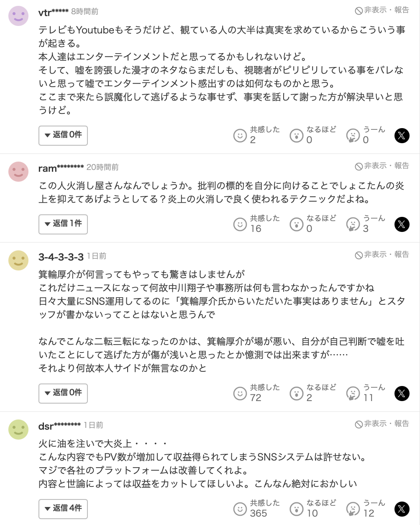Share 3-4-3-3-3 comment on X
The height and width of the screenshot is (525, 420).
[402, 394]
